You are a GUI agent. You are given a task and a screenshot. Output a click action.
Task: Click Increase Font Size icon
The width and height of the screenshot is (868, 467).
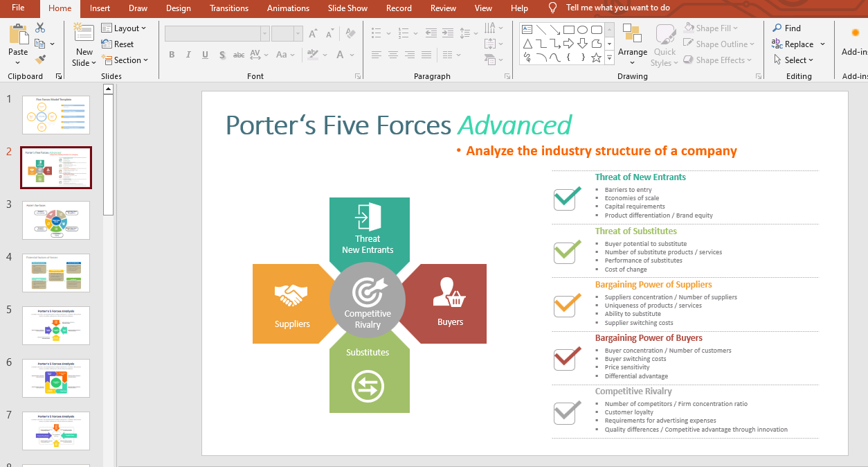(x=313, y=33)
